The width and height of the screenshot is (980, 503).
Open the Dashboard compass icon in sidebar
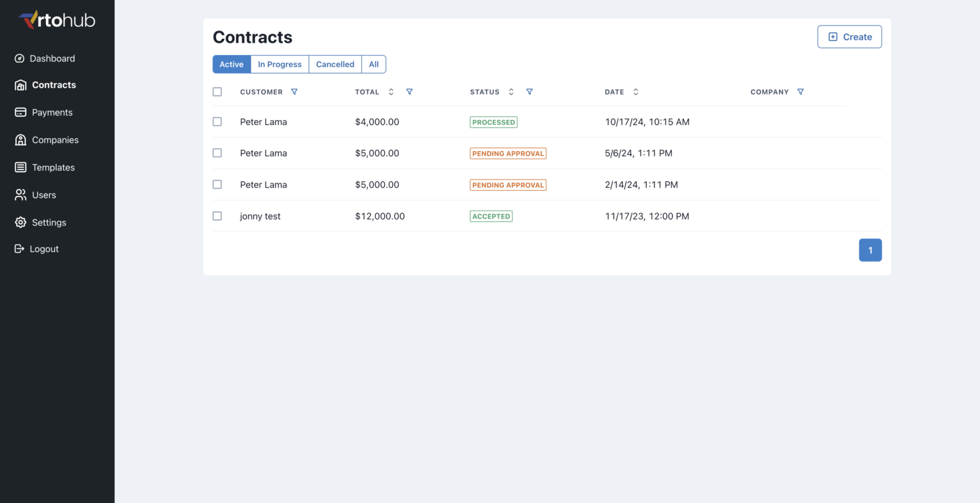[x=20, y=59]
